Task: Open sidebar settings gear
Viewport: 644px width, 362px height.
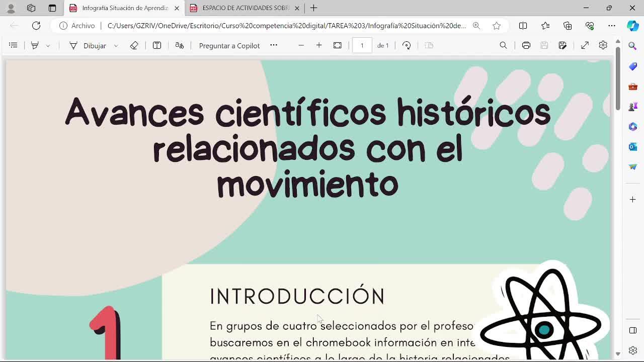Action: pyautogui.click(x=633, y=350)
